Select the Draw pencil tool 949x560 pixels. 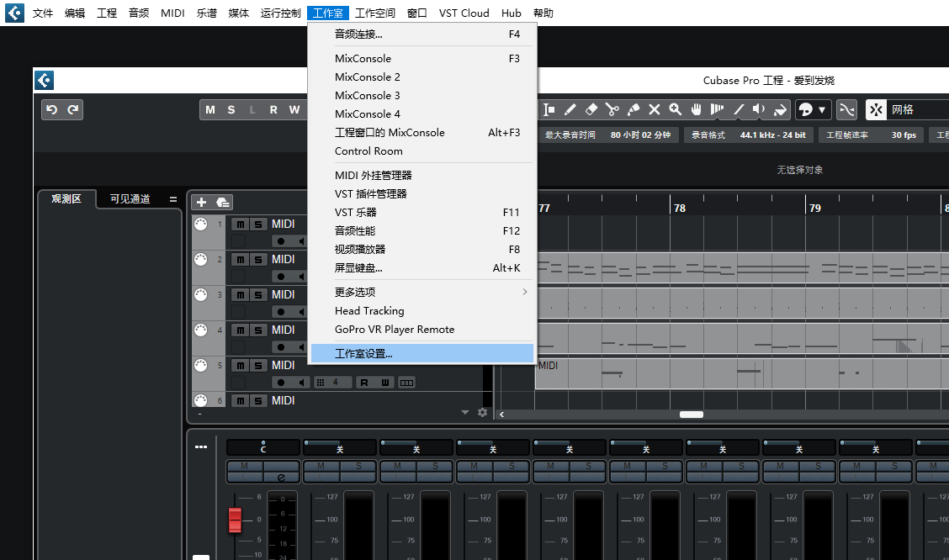click(570, 109)
